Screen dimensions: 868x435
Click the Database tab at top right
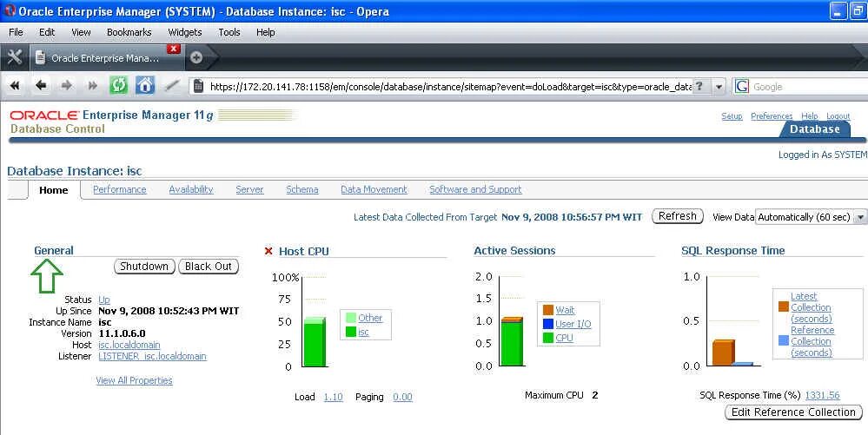[815, 129]
